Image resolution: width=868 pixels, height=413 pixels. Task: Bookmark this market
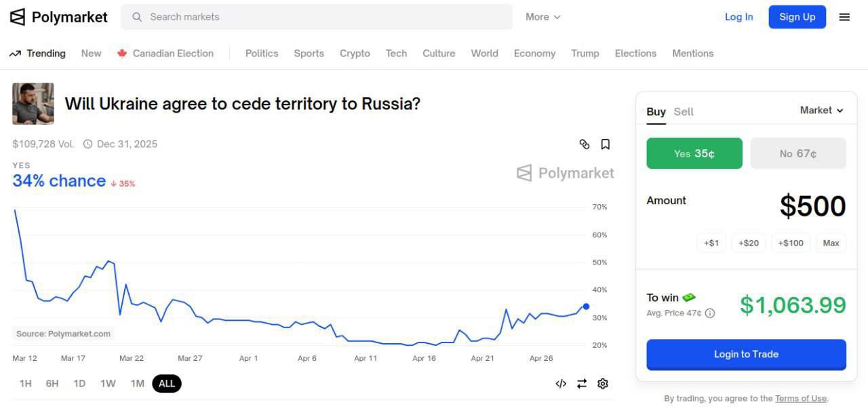click(x=606, y=144)
